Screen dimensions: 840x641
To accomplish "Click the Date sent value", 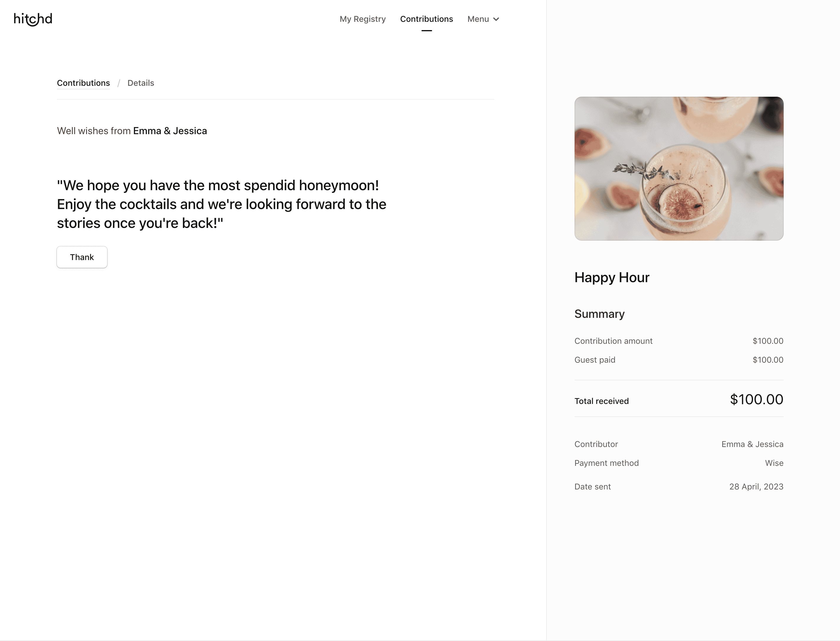I will coord(756,486).
